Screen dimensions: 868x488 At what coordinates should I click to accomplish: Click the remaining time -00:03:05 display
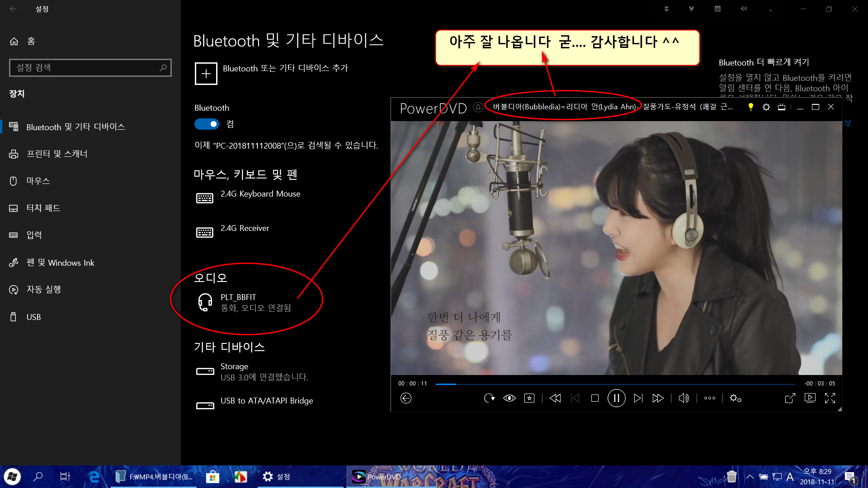click(x=820, y=384)
